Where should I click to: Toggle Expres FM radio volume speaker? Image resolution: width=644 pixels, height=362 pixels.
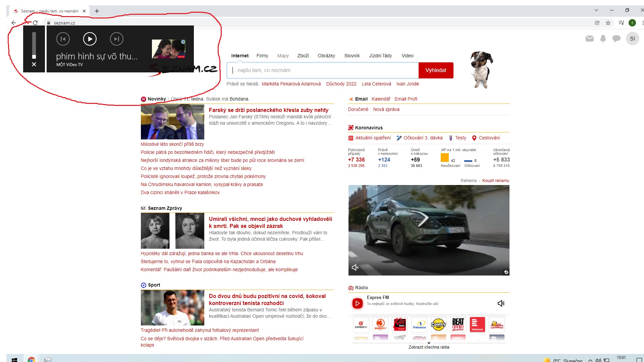pos(501,303)
